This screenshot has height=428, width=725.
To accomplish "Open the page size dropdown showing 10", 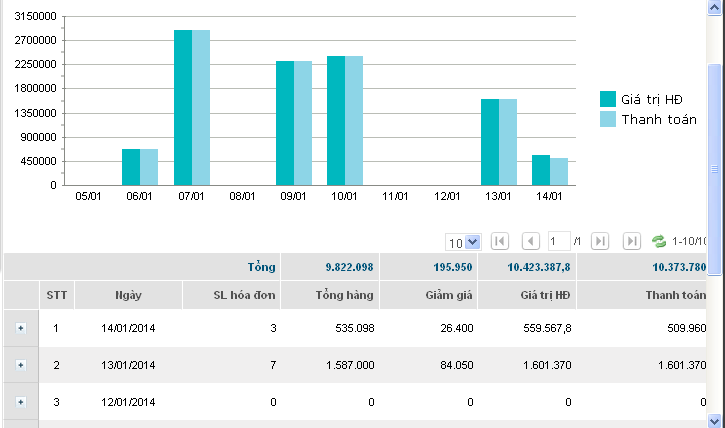I will (x=464, y=241).
